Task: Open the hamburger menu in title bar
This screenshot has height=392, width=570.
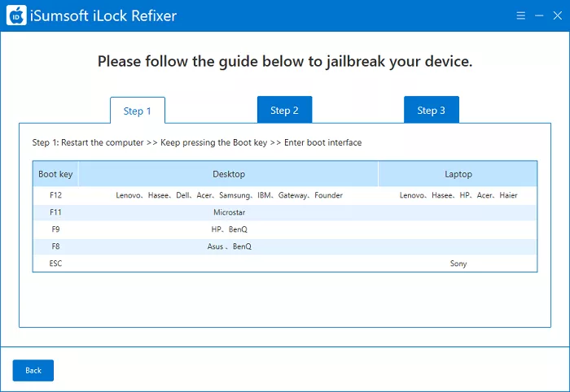Action: click(x=520, y=16)
